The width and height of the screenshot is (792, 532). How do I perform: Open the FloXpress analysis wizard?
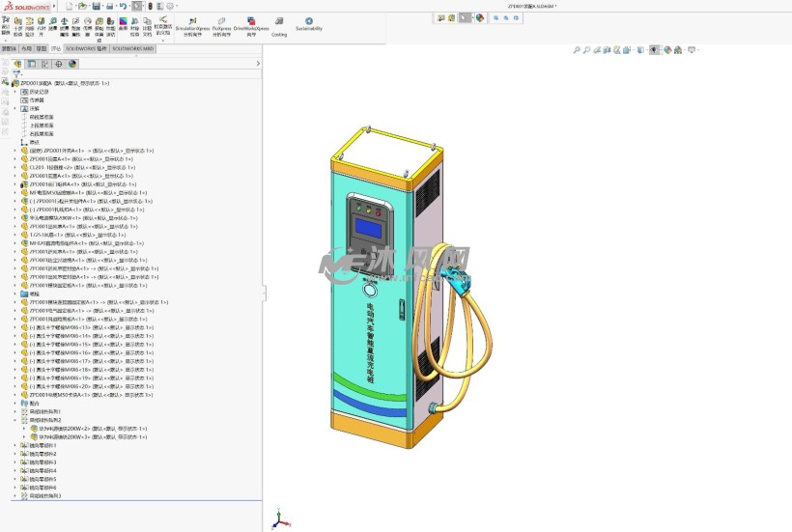220,20
